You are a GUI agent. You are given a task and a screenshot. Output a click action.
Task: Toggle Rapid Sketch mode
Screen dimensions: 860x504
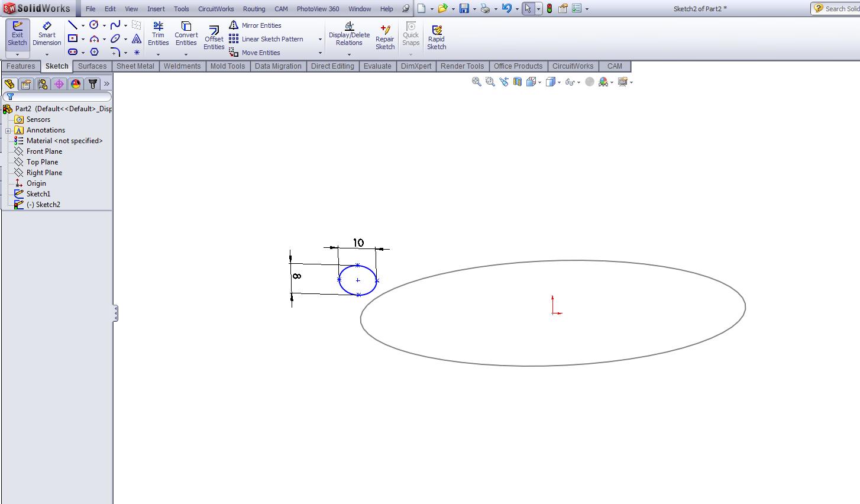437,38
